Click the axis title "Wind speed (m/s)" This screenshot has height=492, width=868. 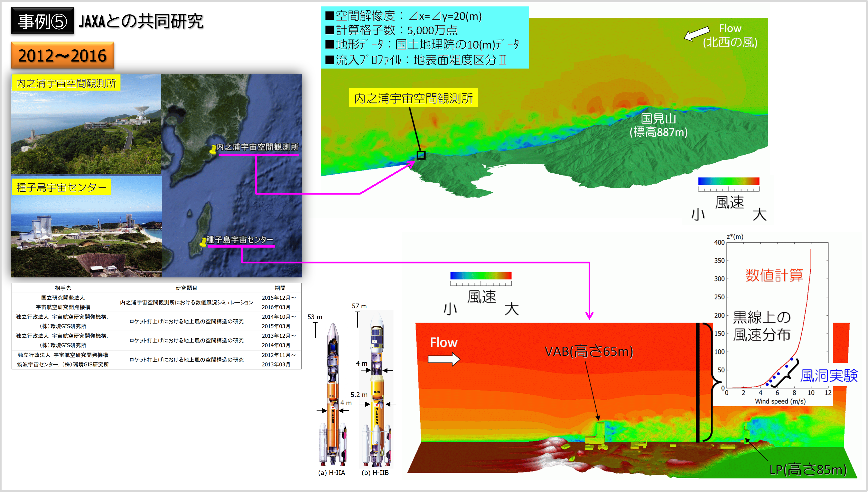[780, 401]
